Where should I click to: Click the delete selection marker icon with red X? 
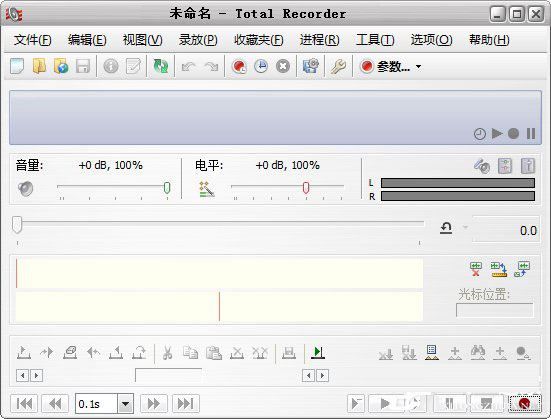(476, 269)
